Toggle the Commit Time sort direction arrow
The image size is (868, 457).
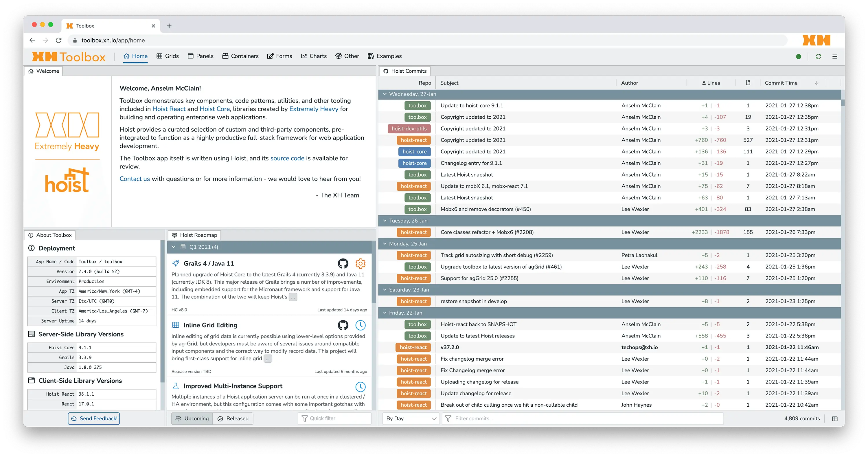click(817, 82)
